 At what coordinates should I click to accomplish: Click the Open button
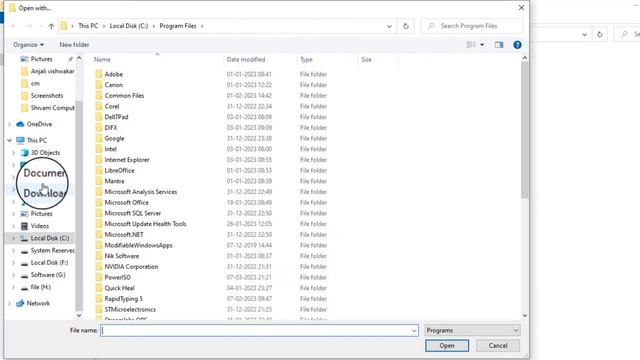tap(447, 345)
